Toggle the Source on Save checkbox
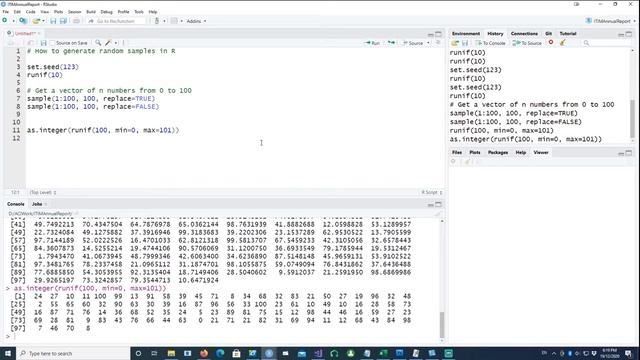 52,43
